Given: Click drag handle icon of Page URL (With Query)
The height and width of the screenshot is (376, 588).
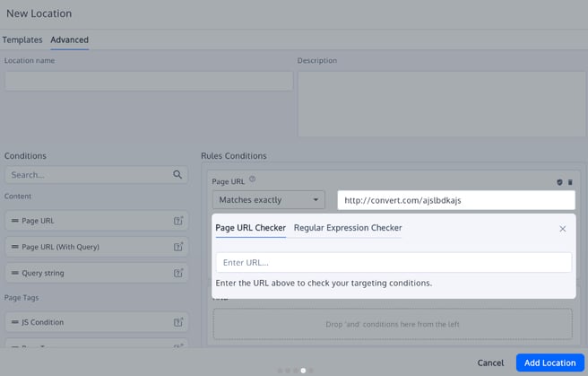Looking at the screenshot, I should click(15, 247).
